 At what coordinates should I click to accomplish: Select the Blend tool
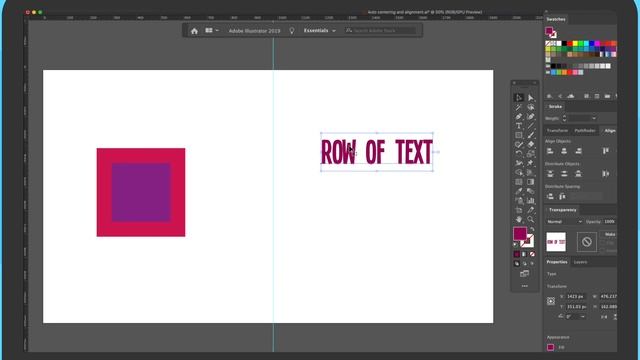(x=531, y=191)
